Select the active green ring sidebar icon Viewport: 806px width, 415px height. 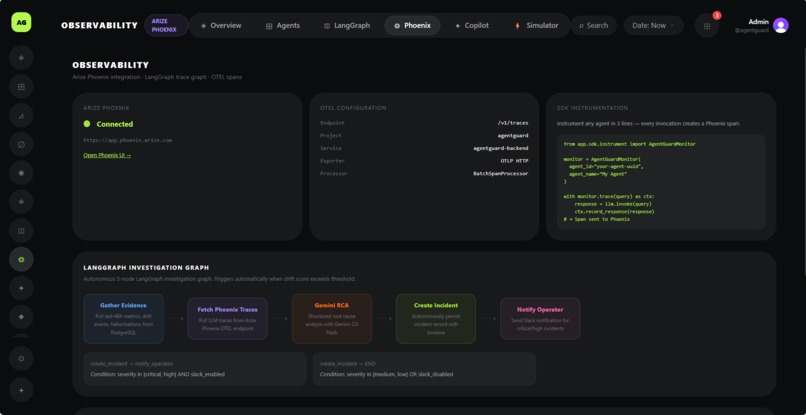click(21, 260)
